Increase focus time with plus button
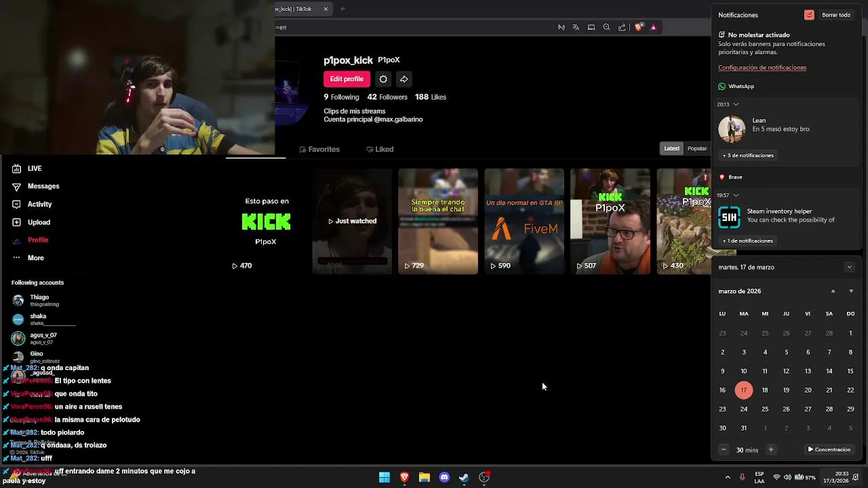 [x=770, y=449]
